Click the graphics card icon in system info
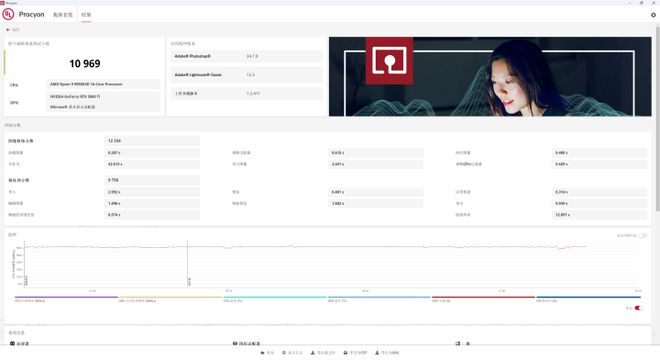The image size is (660, 360). 235,344
